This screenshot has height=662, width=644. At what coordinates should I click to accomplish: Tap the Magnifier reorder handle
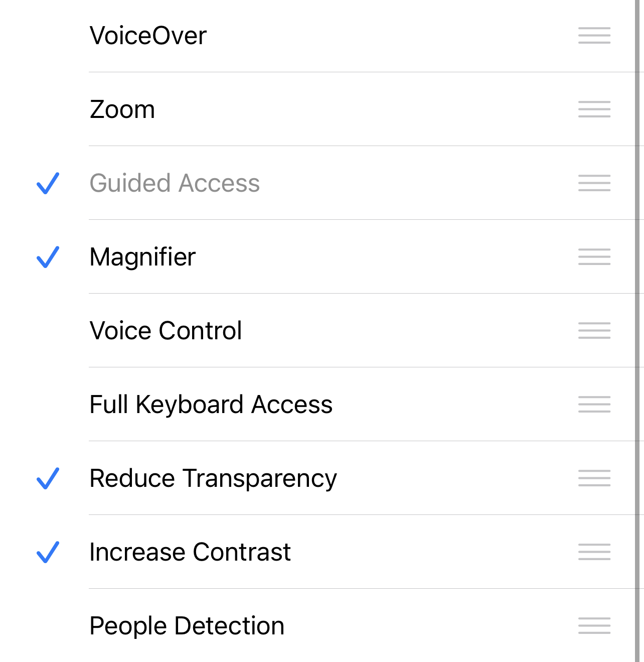594,257
